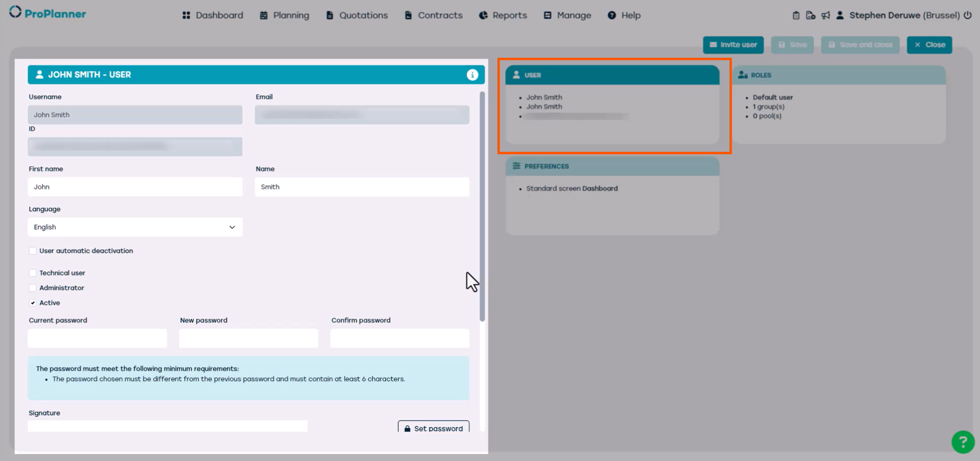Viewport: 980px width, 461px height.
Task: Click the Stephen Deruwe profile icon
Action: [840, 15]
